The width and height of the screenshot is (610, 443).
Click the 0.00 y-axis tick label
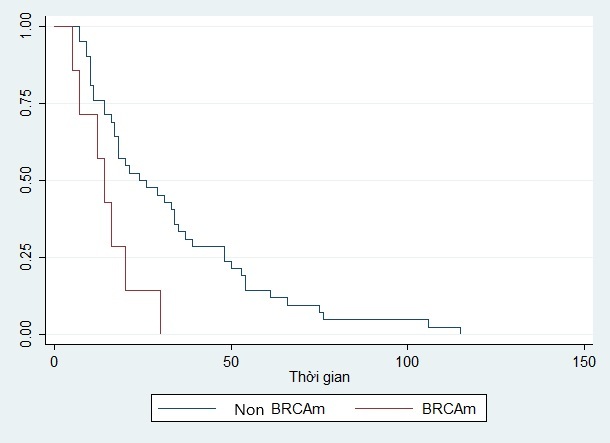pyautogui.click(x=27, y=333)
